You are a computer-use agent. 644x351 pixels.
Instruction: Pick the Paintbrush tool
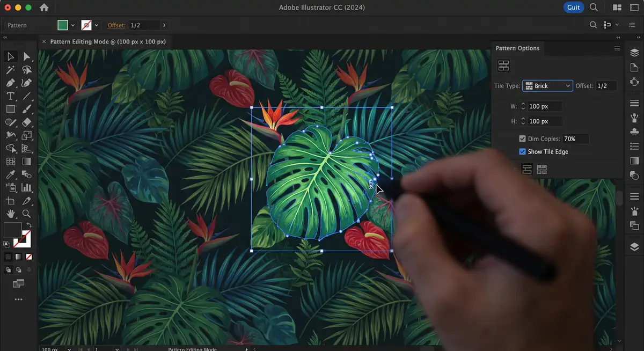(x=26, y=109)
